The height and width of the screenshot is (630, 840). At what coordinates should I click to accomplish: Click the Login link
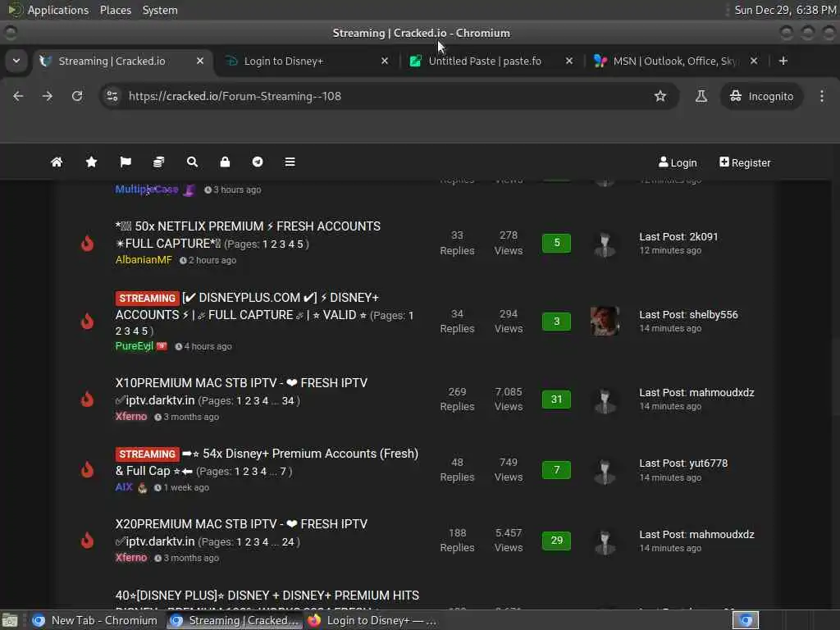[x=678, y=162]
